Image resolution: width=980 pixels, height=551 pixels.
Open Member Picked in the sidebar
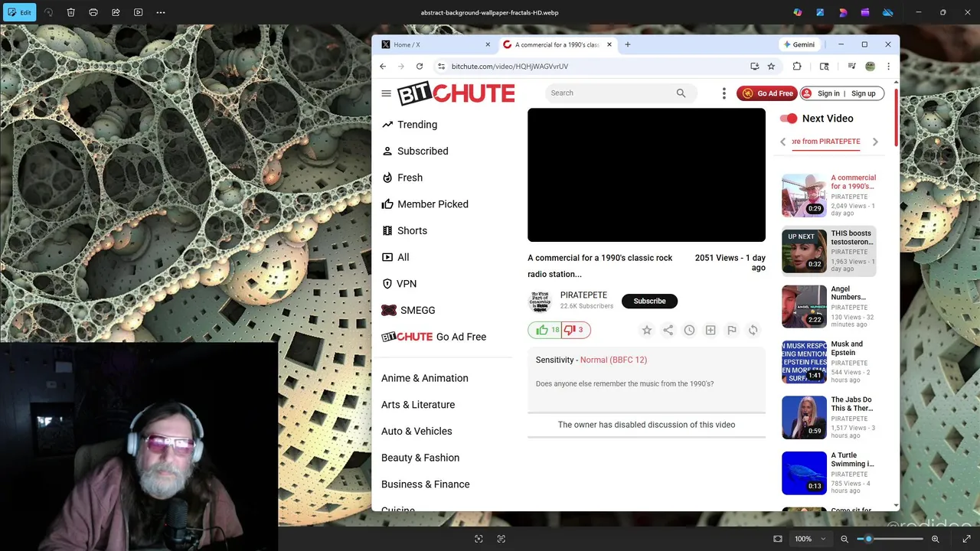point(433,204)
